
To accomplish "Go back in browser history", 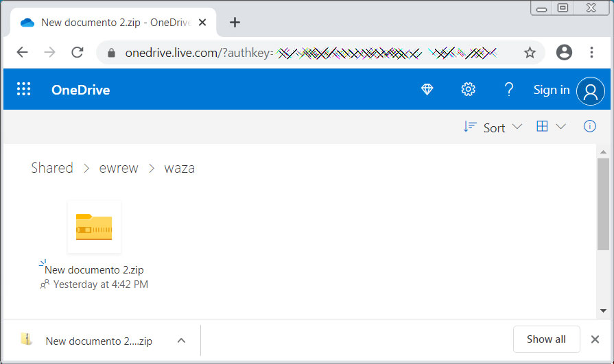I will coord(23,52).
